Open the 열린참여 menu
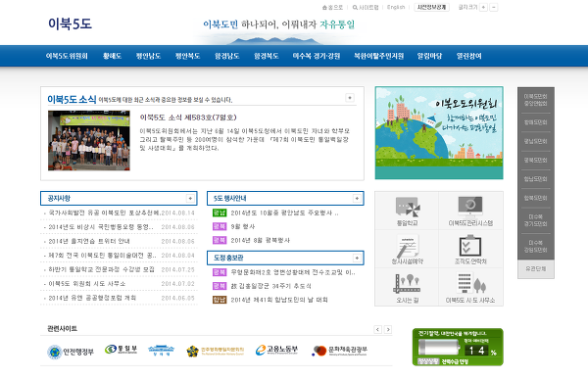This screenshot has width=588, height=378. point(468,56)
